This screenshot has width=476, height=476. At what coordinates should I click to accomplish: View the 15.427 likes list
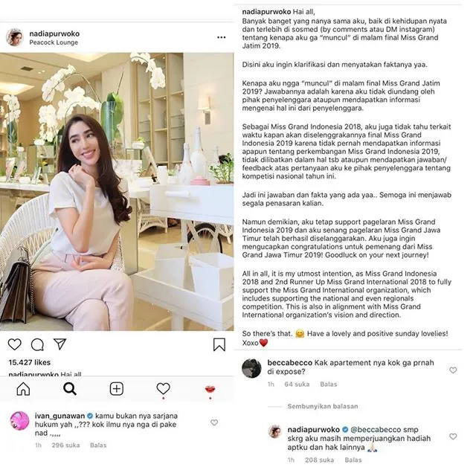(x=30, y=362)
